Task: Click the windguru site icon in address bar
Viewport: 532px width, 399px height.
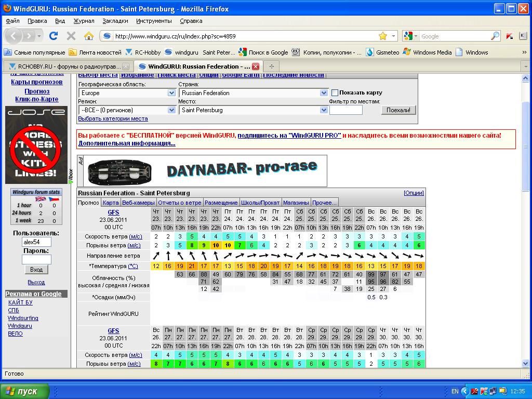Action: [x=107, y=36]
